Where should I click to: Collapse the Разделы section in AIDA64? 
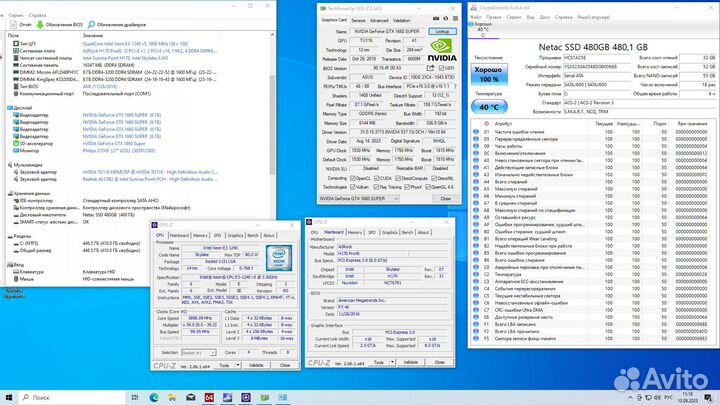[10, 236]
